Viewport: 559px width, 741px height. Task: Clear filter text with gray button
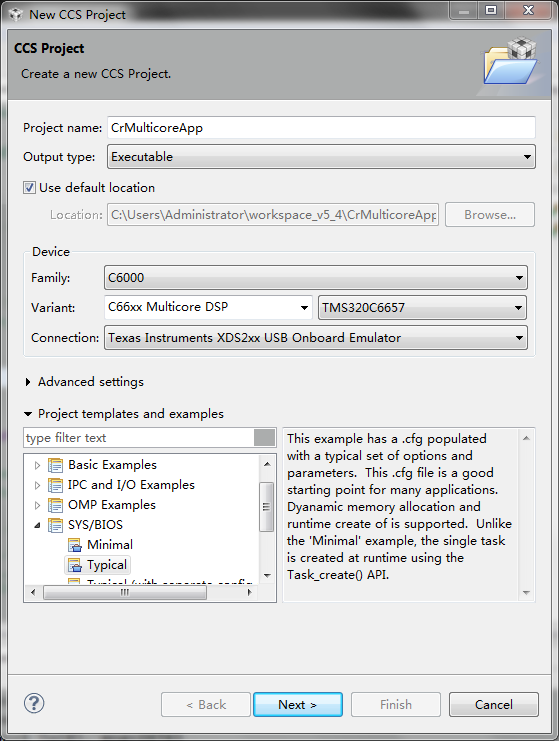[264, 438]
